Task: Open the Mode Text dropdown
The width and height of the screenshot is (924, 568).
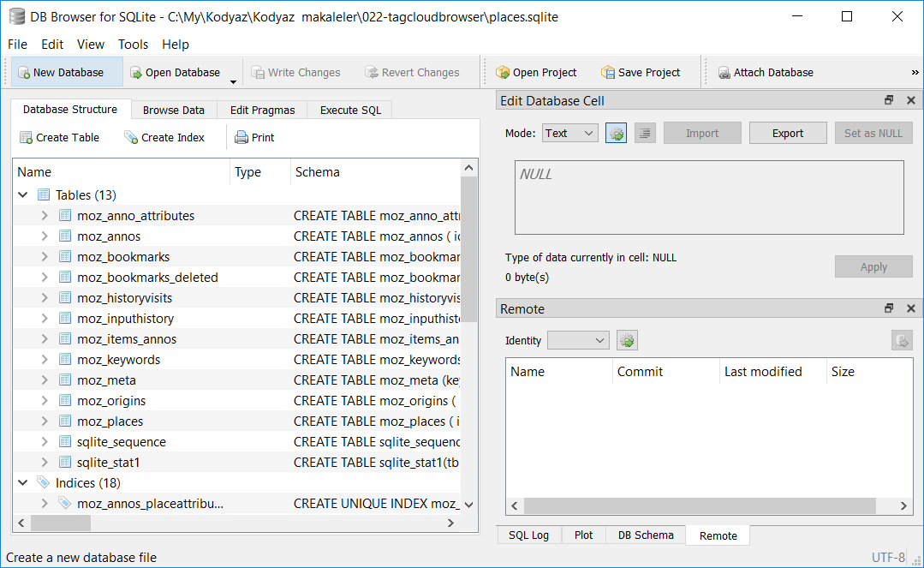Action: pyautogui.click(x=569, y=134)
